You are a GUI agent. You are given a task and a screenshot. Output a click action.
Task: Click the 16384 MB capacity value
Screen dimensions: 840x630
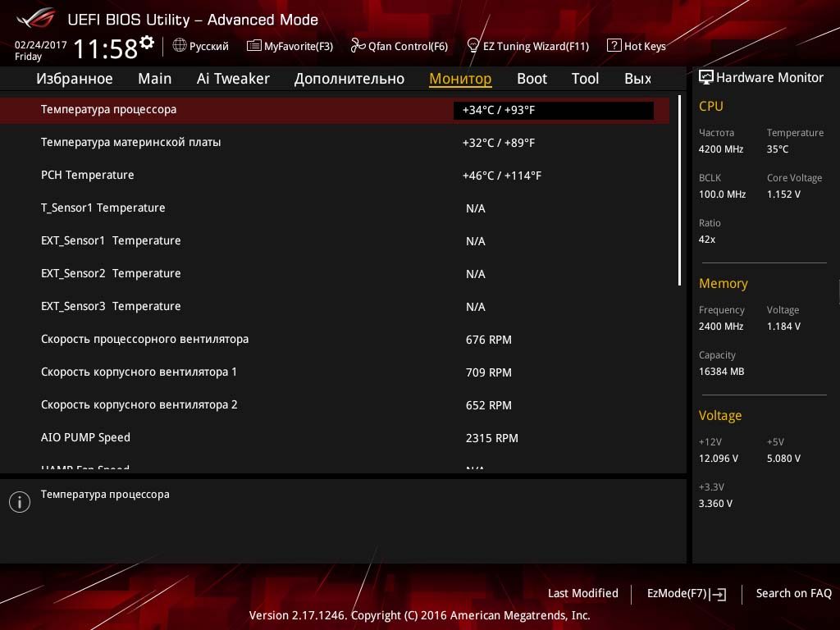[x=721, y=372]
